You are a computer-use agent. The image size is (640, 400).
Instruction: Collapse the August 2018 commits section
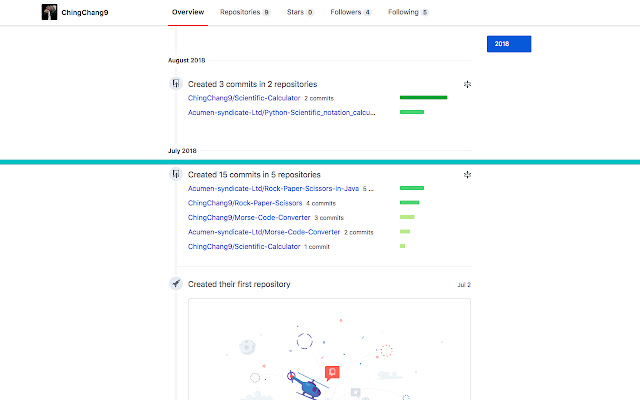point(467,85)
